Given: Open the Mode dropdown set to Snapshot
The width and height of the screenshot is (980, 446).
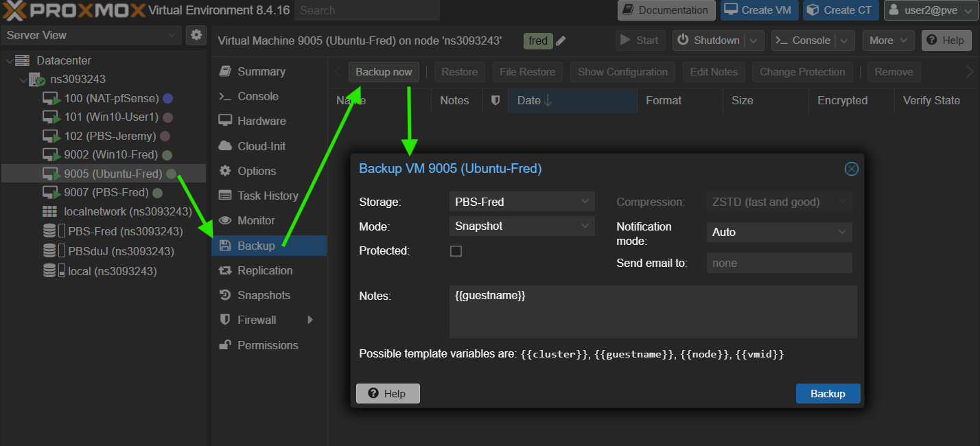Looking at the screenshot, I should (522, 226).
